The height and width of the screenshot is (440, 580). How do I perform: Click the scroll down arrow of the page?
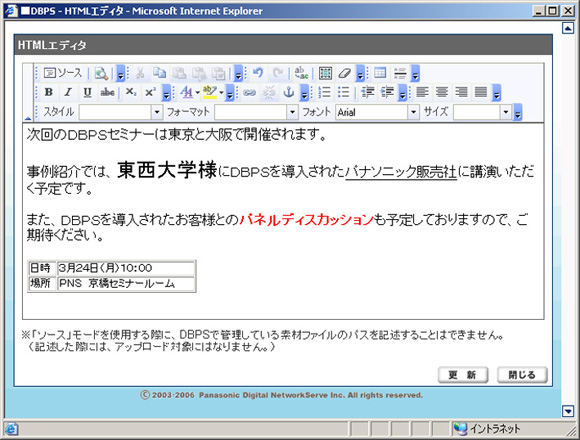[x=568, y=411]
